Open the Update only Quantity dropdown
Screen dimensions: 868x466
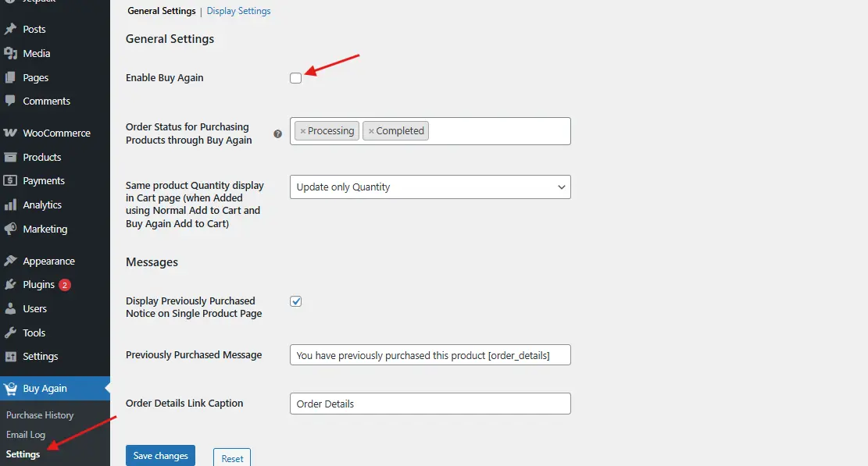430,187
